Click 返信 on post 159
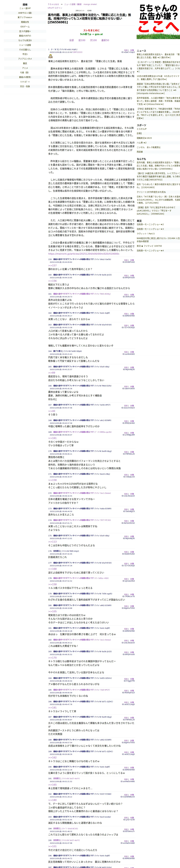Image resolution: width=180 pixels, height=868 pixels. (x=126, y=260)
